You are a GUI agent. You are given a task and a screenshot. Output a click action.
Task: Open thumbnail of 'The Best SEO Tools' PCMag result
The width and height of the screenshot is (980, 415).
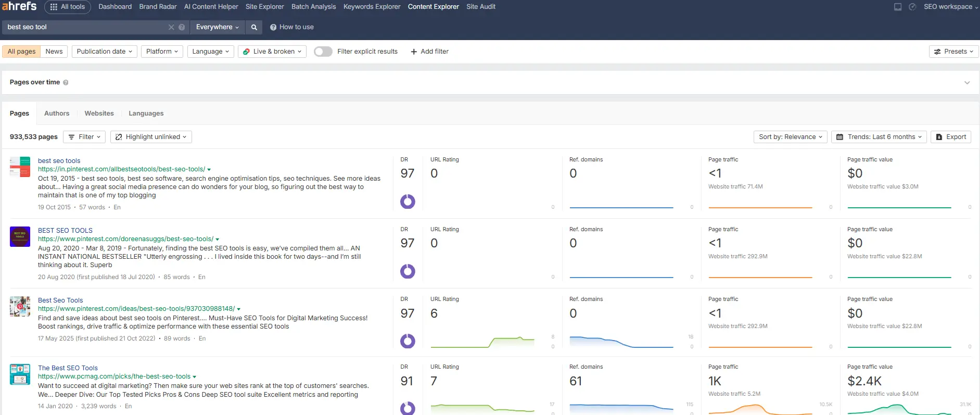tap(20, 374)
